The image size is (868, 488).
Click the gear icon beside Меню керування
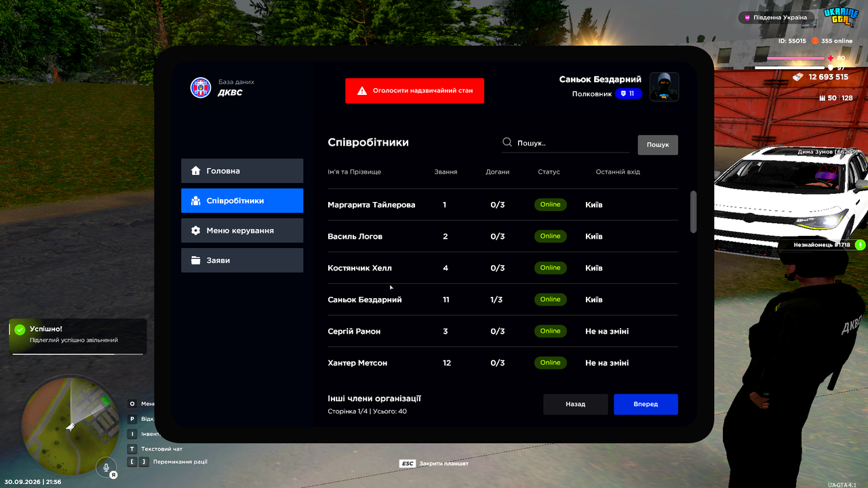pos(196,230)
